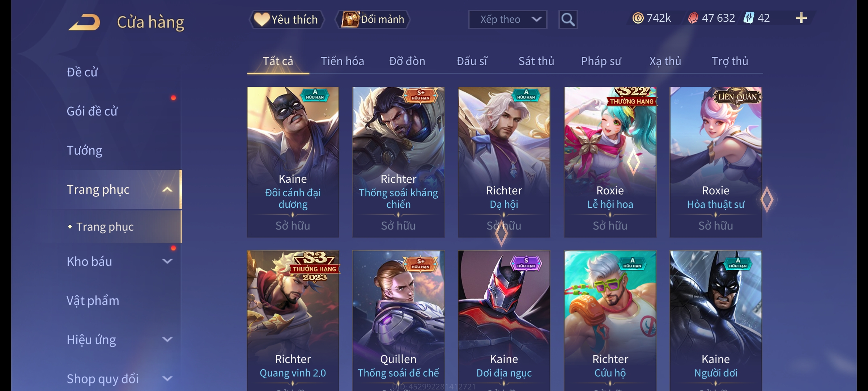Open the Tướng sidebar menu item
Image resolution: width=868 pixels, height=391 pixels.
pyautogui.click(x=84, y=150)
